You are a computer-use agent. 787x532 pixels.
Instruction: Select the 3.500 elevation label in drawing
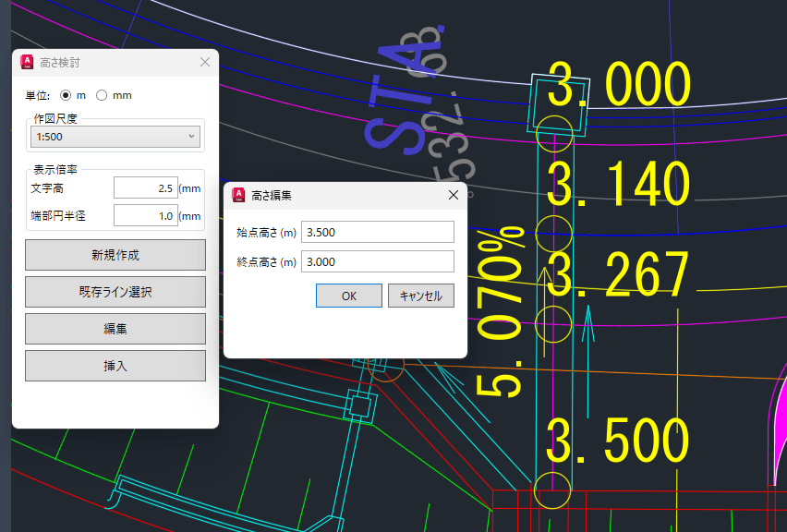click(619, 441)
